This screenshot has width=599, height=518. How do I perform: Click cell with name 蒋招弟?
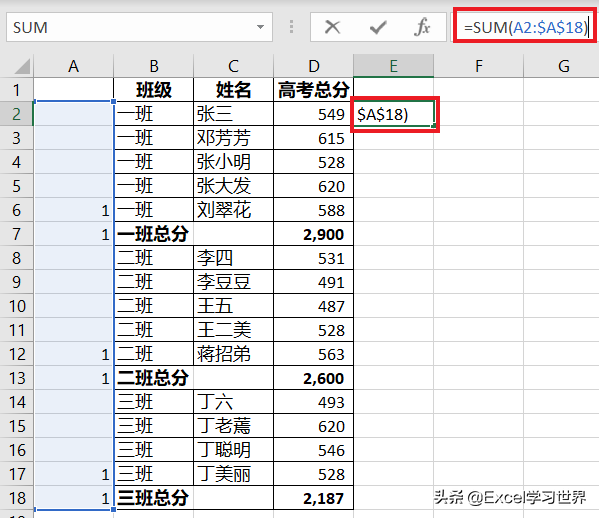(x=233, y=354)
